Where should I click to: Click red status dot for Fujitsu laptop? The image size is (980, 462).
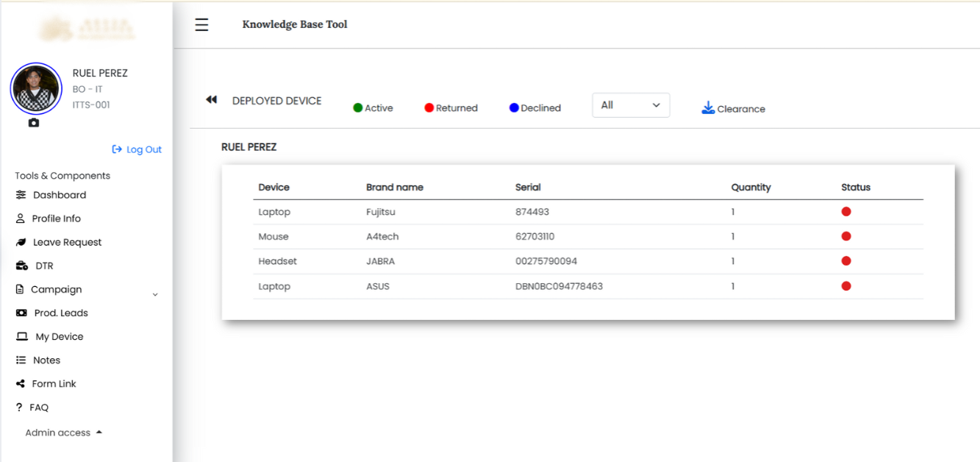point(846,212)
